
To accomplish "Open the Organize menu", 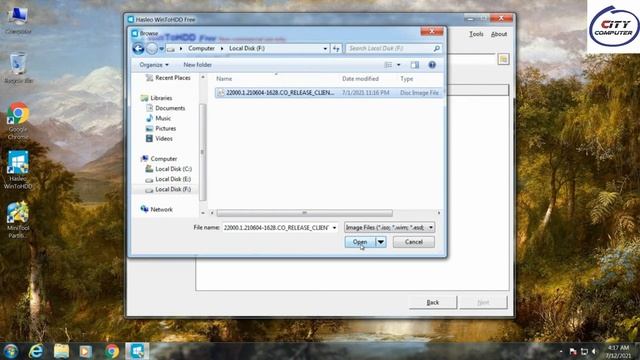I will (x=154, y=65).
